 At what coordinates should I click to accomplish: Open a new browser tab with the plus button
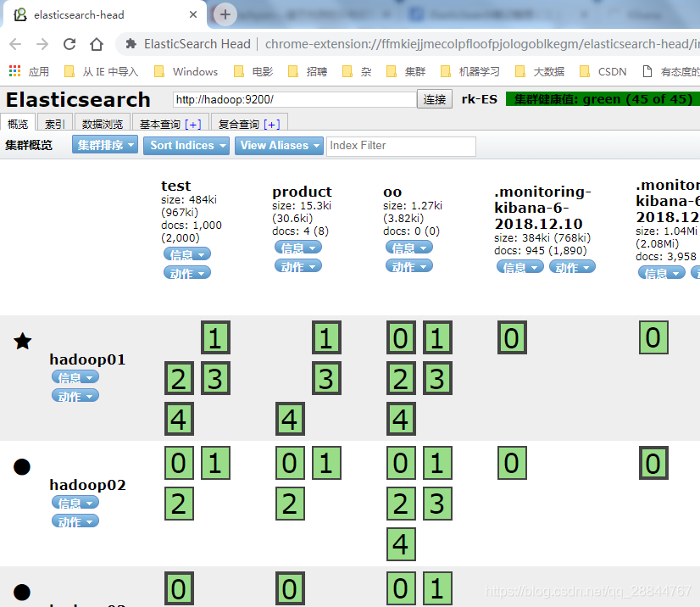click(x=225, y=14)
